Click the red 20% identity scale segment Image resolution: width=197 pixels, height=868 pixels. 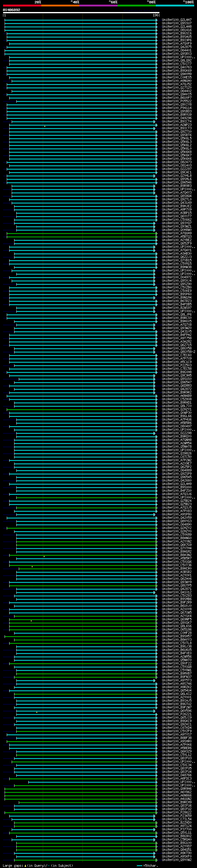[x=22, y=6]
